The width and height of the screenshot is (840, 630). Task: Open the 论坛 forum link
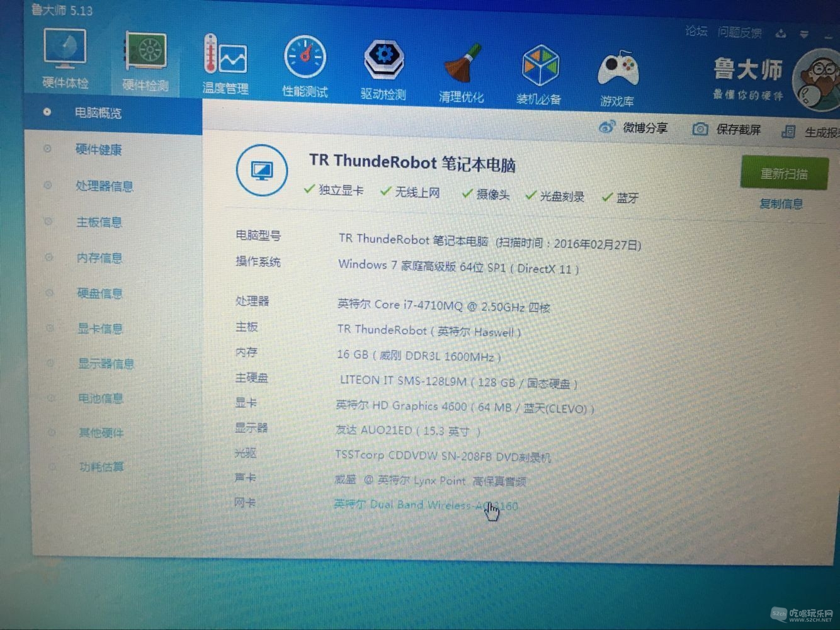coord(696,31)
